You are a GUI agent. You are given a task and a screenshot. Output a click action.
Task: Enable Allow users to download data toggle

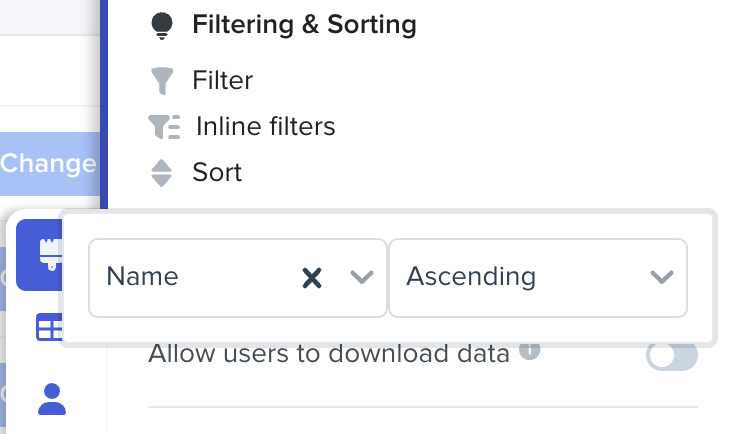tap(671, 355)
